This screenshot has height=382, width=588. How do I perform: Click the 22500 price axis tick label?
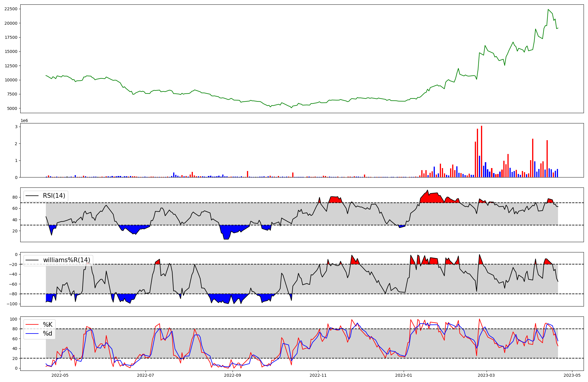[x=11, y=9]
